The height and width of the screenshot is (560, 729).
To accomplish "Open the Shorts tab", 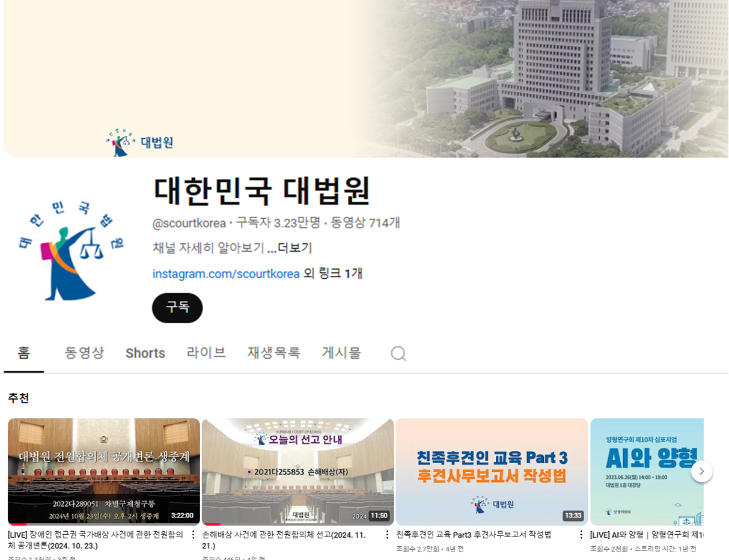I will pyautogui.click(x=145, y=353).
